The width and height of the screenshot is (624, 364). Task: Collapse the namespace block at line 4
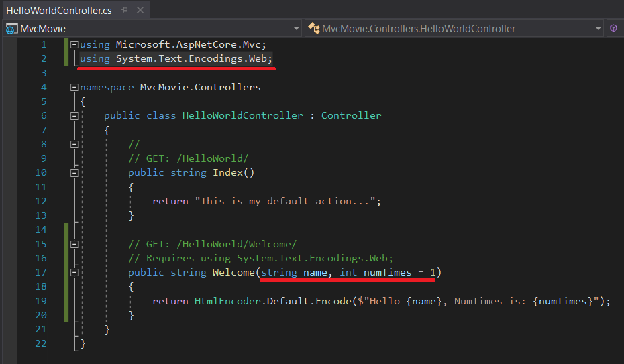click(x=74, y=87)
